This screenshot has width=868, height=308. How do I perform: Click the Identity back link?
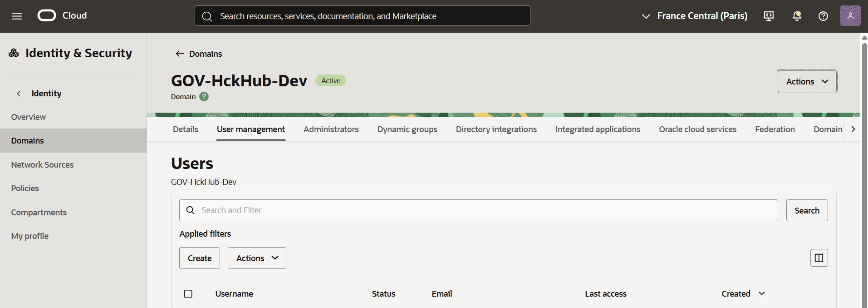click(x=46, y=94)
